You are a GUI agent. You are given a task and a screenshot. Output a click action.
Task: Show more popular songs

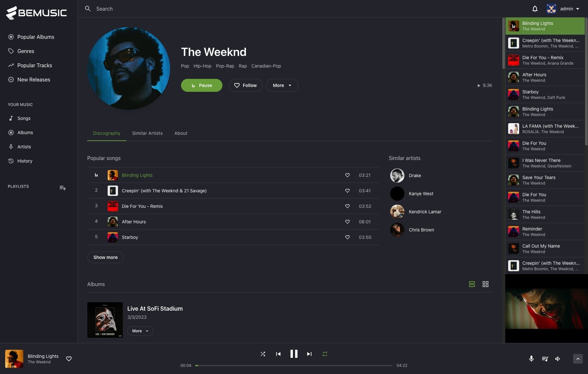click(x=105, y=257)
